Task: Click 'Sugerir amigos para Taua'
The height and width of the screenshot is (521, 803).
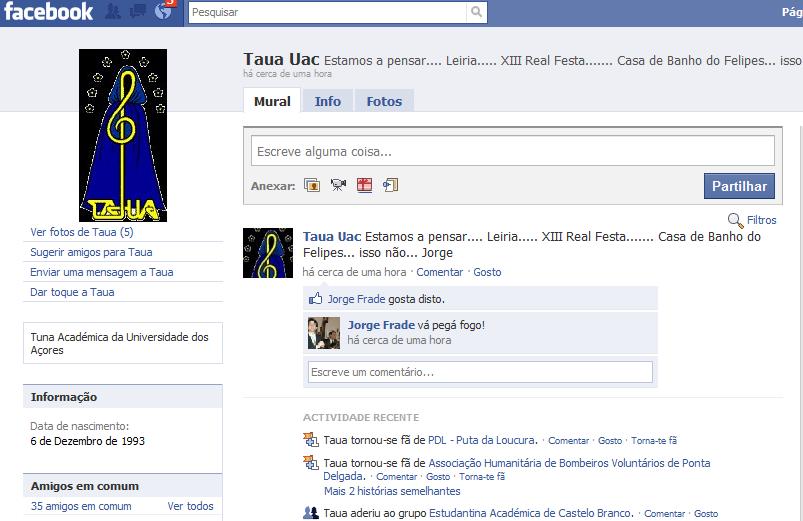Action: click(x=91, y=252)
